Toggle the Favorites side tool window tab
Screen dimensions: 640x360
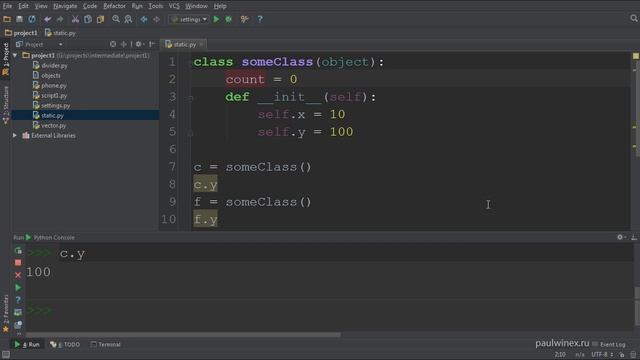click(5, 313)
